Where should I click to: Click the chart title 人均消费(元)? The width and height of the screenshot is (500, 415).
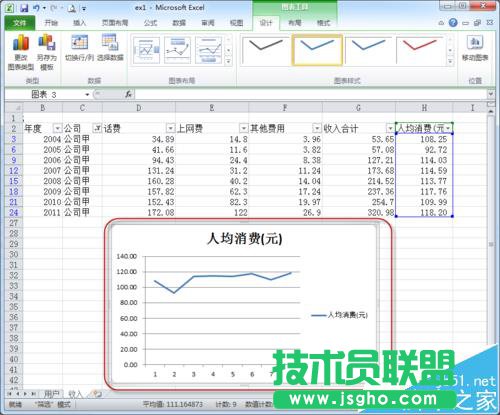point(245,239)
